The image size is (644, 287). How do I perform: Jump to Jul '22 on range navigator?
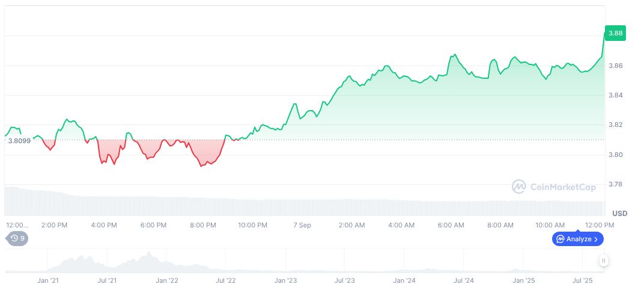pos(226,280)
